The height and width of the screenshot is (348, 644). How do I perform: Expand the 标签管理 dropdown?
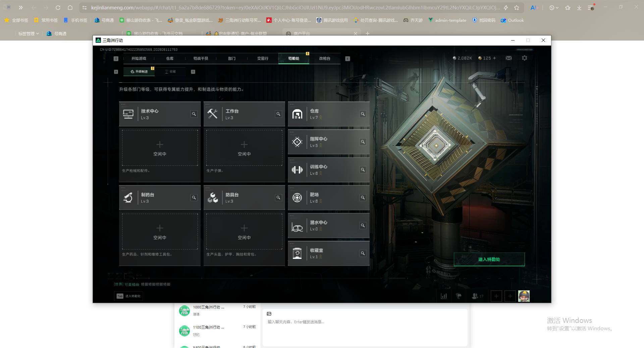tap(29, 33)
